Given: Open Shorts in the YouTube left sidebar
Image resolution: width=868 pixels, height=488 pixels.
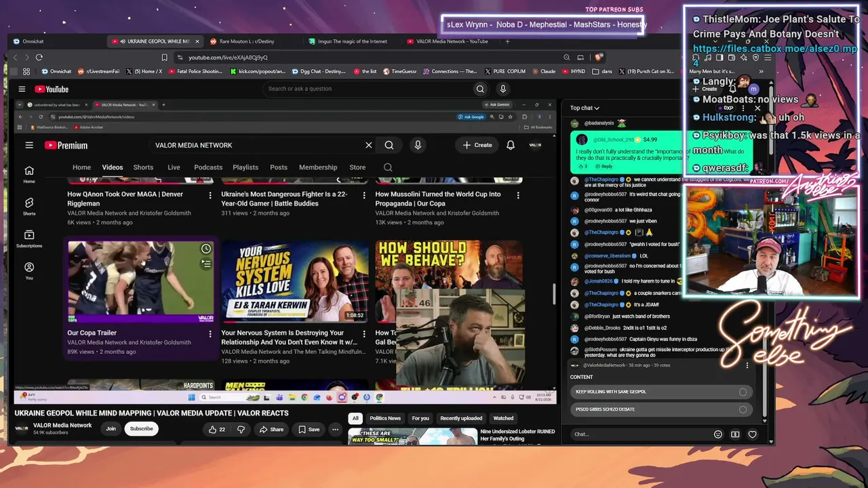Looking at the screenshot, I should (29, 207).
